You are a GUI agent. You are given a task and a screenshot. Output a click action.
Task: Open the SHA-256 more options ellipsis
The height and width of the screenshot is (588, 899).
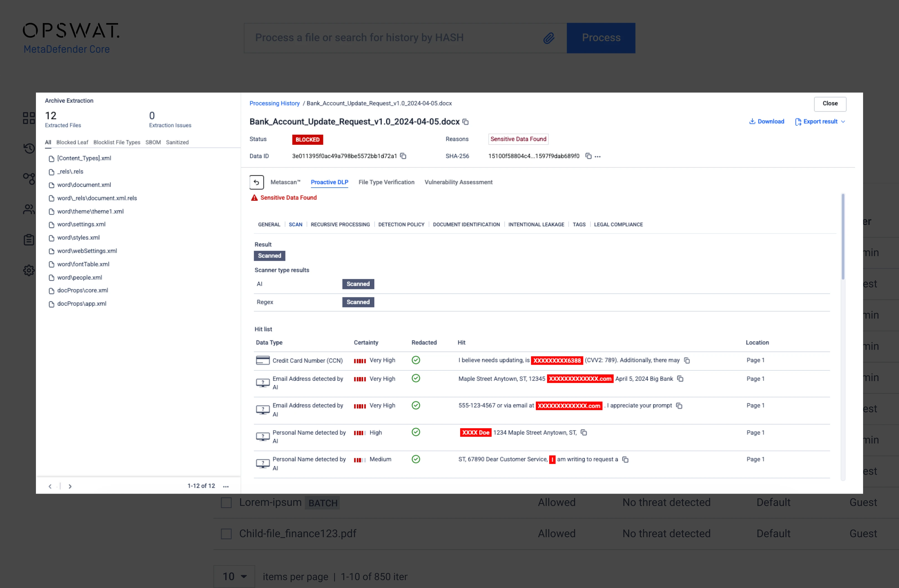pyautogui.click(x=598, y=156)
